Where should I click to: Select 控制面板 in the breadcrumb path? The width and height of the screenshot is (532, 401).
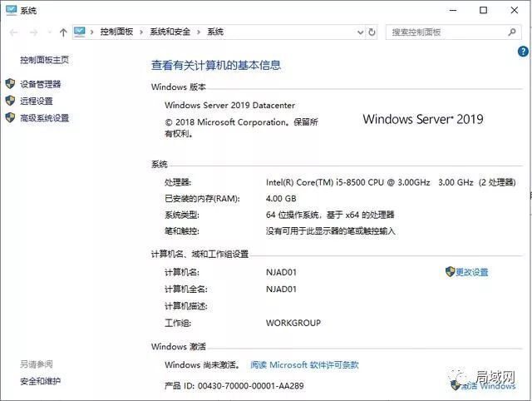click(x=116, y=32)
